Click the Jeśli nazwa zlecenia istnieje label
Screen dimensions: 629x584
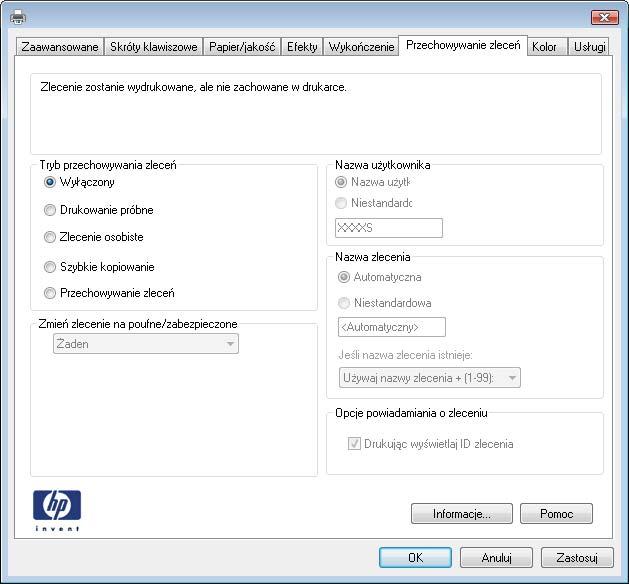(x=406, y=355)
